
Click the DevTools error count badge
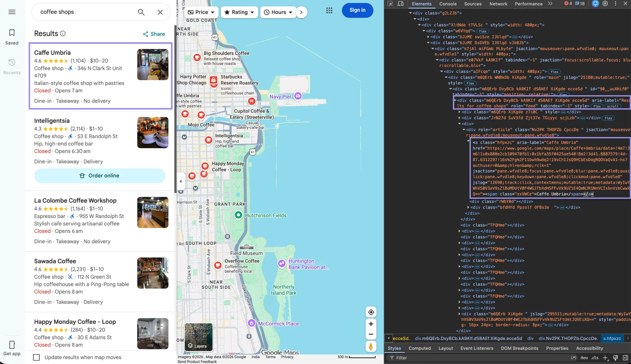[x=568, y=4]
